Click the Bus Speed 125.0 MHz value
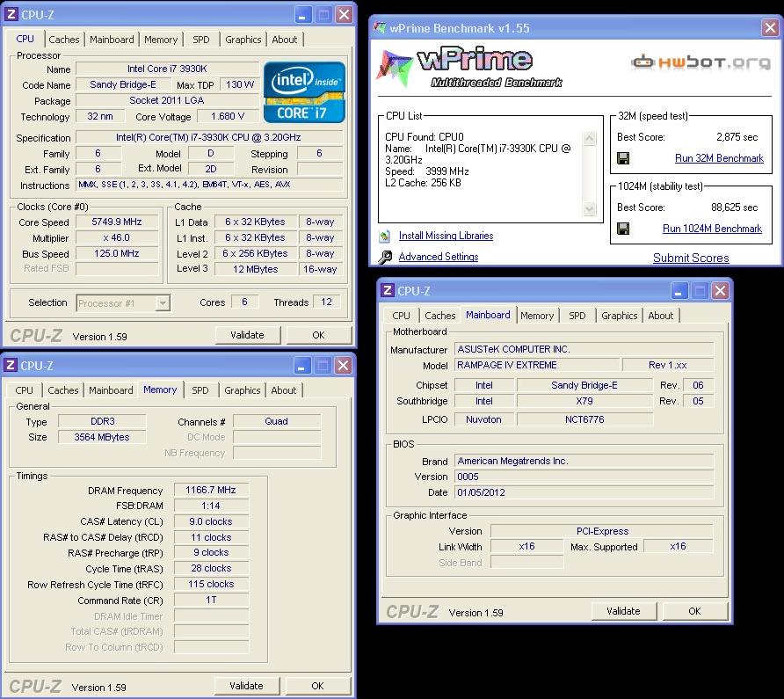Screen dimensions: 784x699 point(117,254)
